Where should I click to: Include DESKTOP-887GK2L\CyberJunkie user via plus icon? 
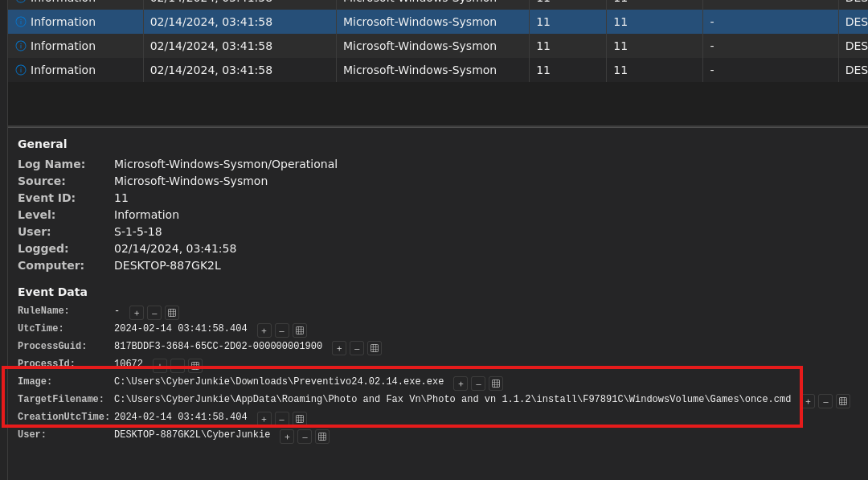[287, 437]
